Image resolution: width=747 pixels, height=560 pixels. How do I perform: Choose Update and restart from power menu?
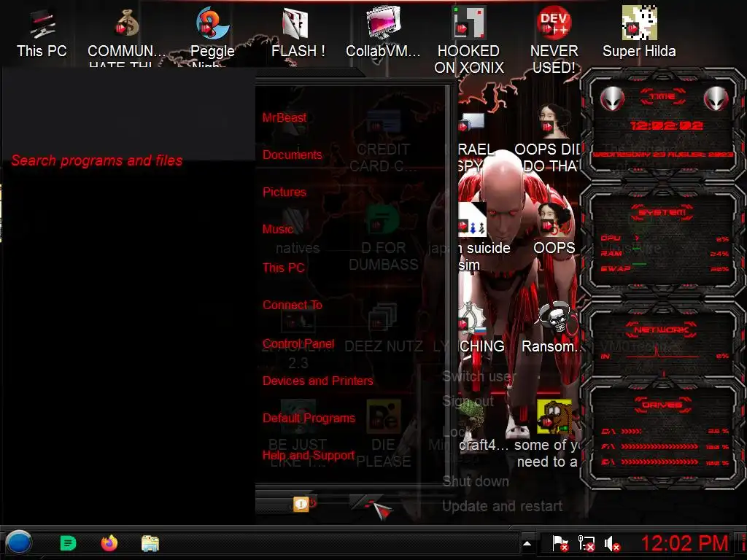pos(502,506)
